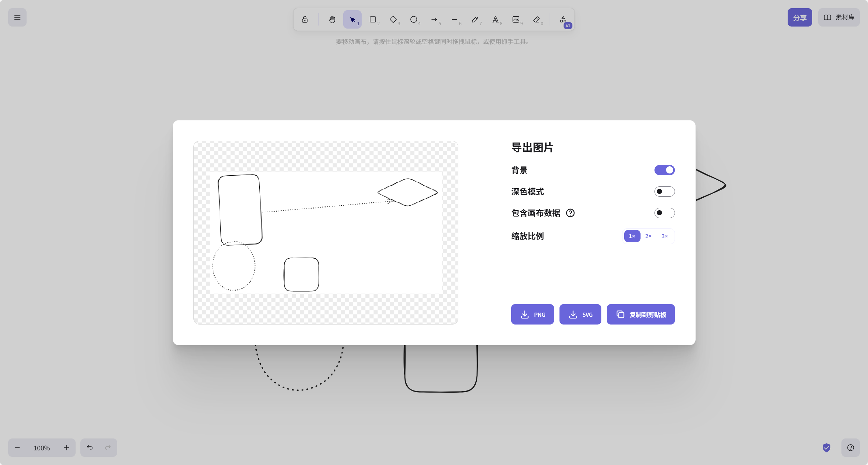868x465 pixels.
Task: Select the arrow tool
Action: coord(434,19)
